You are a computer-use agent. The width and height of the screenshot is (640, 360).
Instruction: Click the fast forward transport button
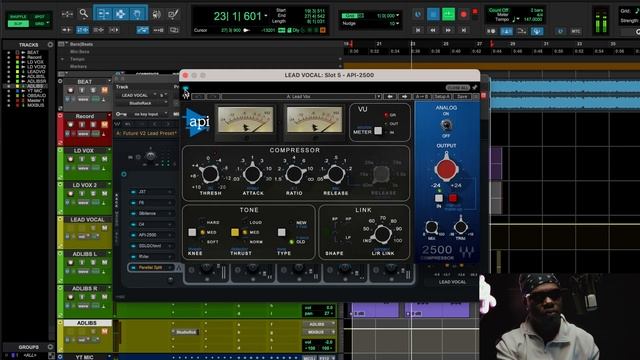(x=448, y=30)
